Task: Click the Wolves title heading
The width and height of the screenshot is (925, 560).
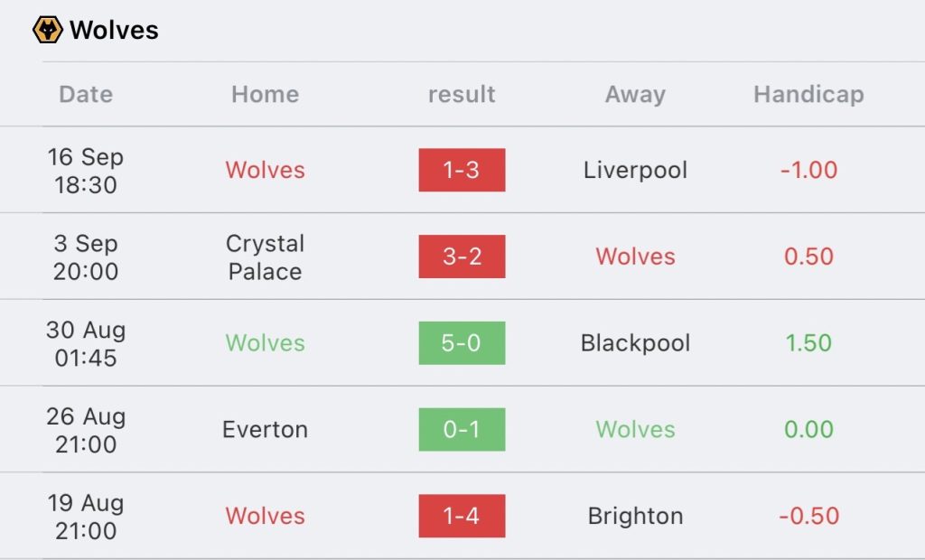Action: click(114, 30)
